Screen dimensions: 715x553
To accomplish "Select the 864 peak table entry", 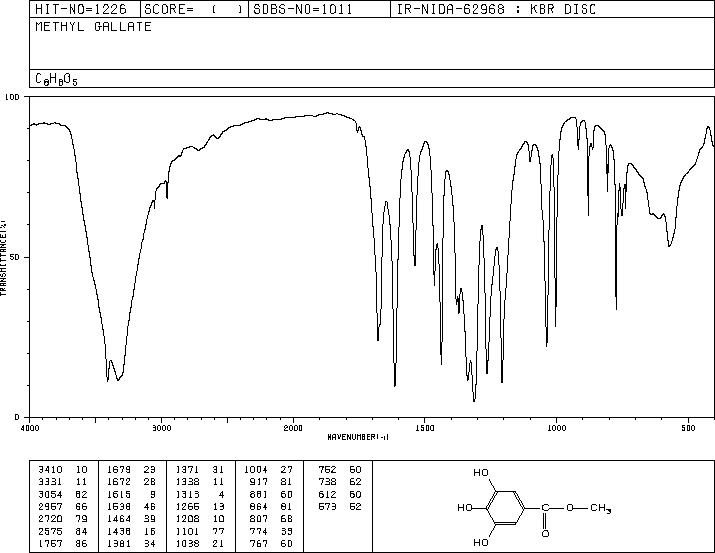I will 259,506.
